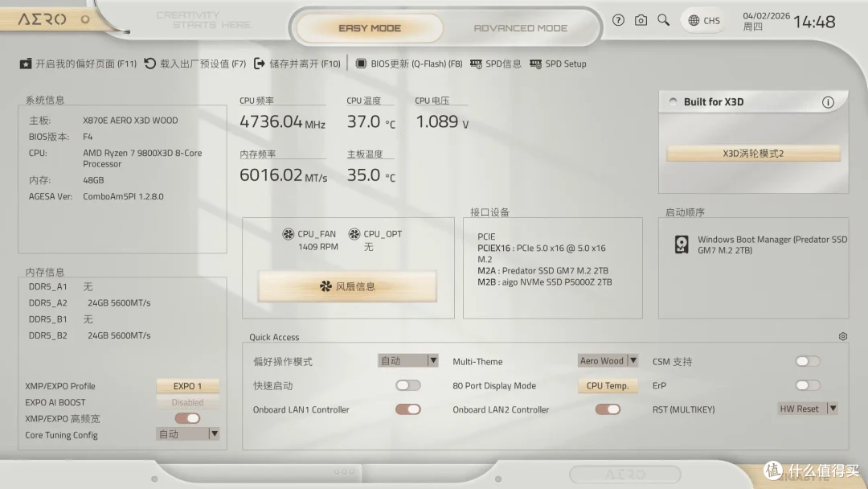The width and height of the screenshot is (868, 489).
Task: Take a screenshot with the camera icon
Action: tap(641, 20)
